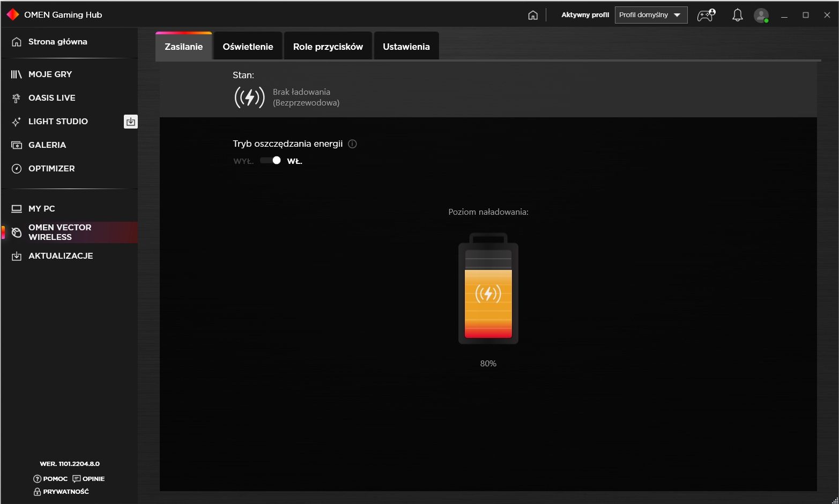The image size is (839, 504).
Task: Click the version number WER. 1101.2204.8.0
Action: (x=70, y=464)
